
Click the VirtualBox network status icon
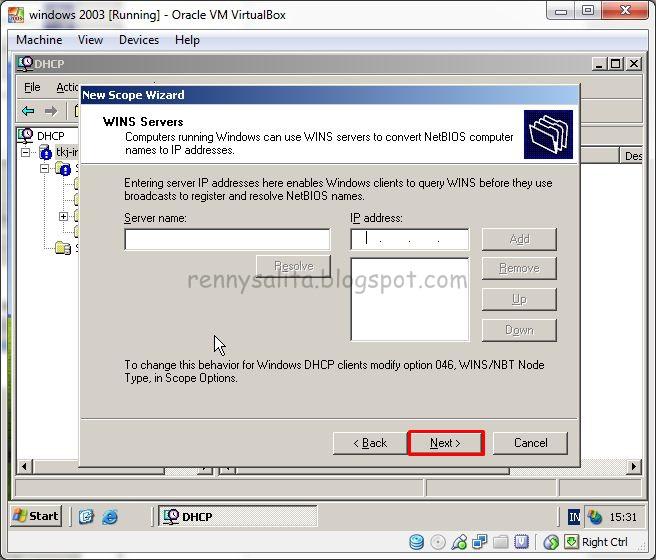click(x=480, y=542)
